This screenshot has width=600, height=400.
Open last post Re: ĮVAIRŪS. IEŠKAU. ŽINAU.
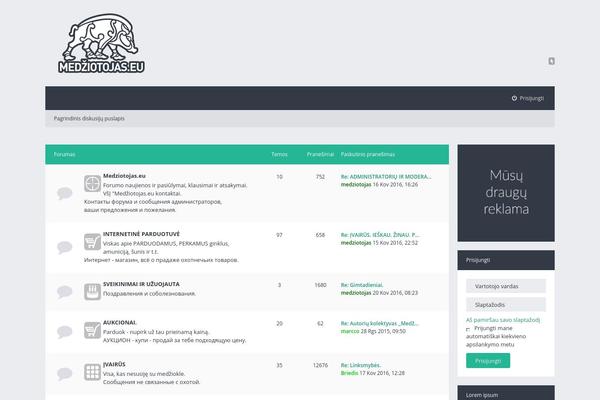click(x=380, y=235)
